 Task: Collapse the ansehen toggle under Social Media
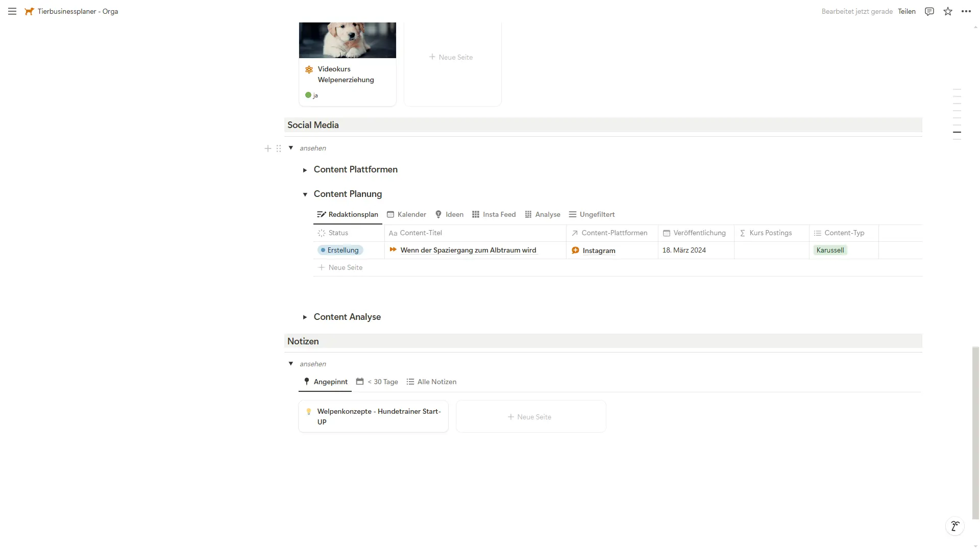(291, 148)
